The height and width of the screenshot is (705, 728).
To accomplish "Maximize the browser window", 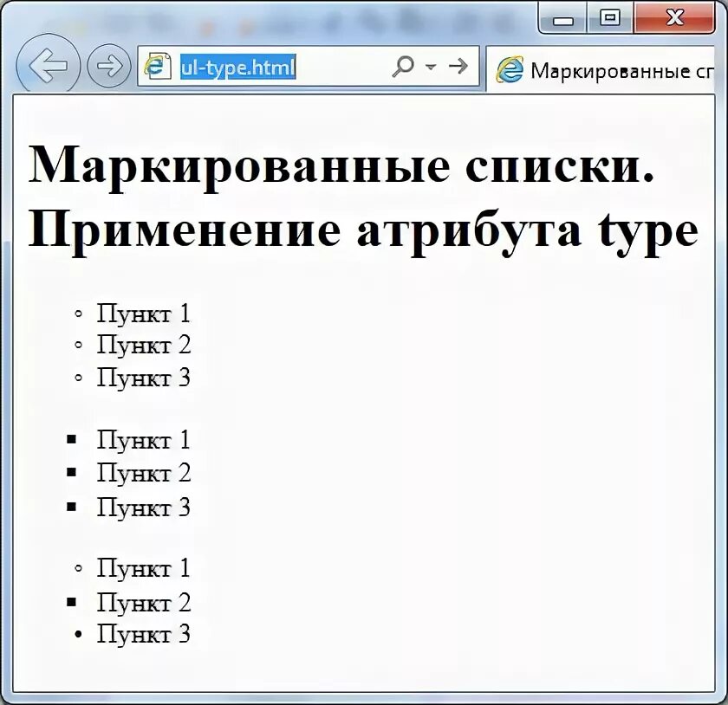I will pos(610,17).
